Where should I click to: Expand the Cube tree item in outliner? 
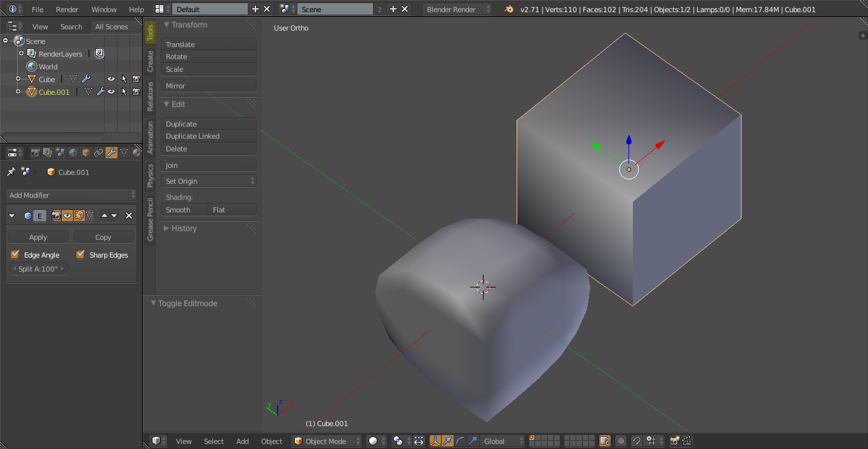pos(18,79)
